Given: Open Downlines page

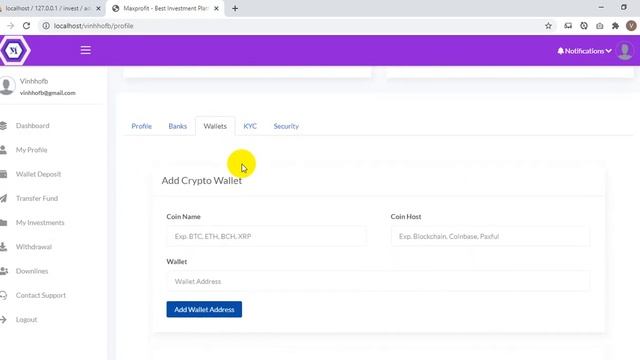Looking at the screenshot, I should (x=32, y=271).
